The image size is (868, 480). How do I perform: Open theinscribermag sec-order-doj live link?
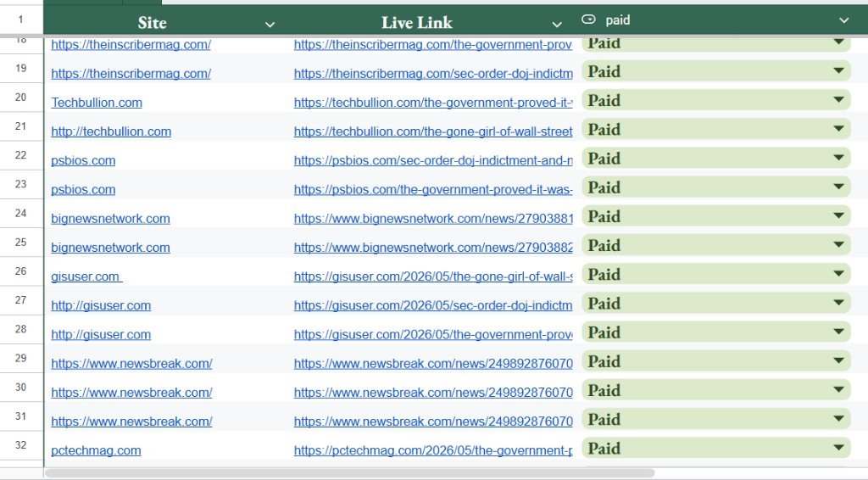[433, 73]
